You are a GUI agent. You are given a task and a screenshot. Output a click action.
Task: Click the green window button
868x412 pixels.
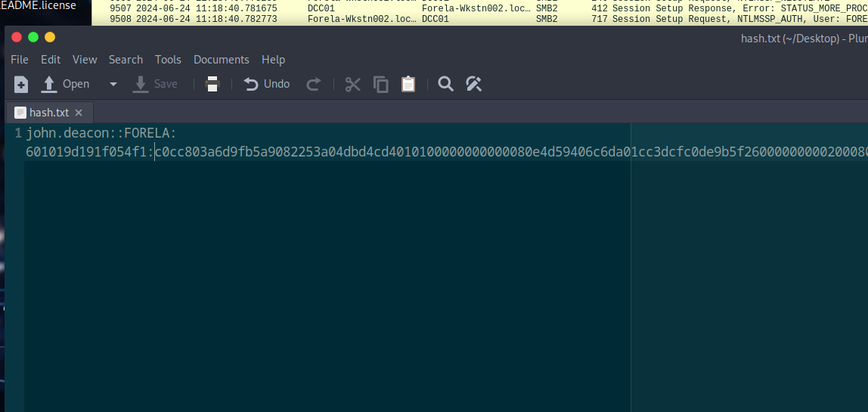33,38
